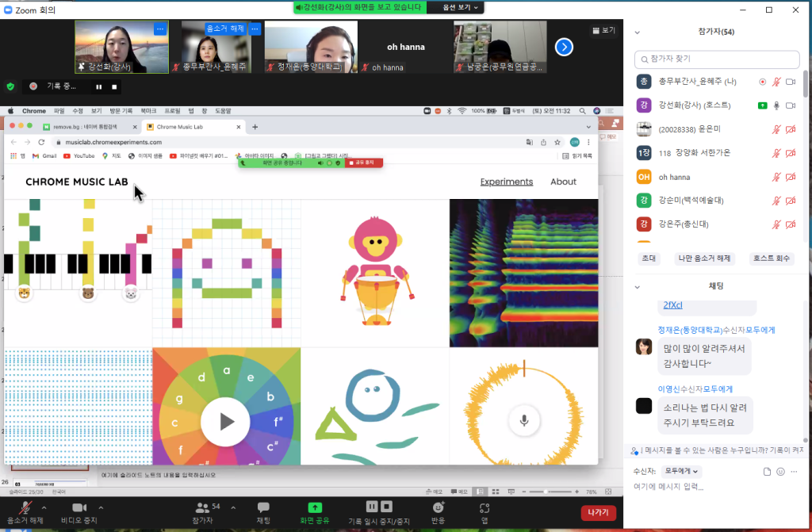Click the 참가자 찾기 search field
The width and height of the screenshot is (812, 532).
click(718, 59)
